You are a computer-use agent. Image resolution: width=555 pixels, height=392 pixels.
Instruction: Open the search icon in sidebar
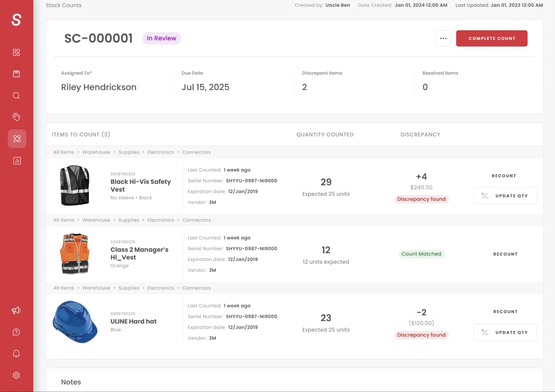click(16, 96)
